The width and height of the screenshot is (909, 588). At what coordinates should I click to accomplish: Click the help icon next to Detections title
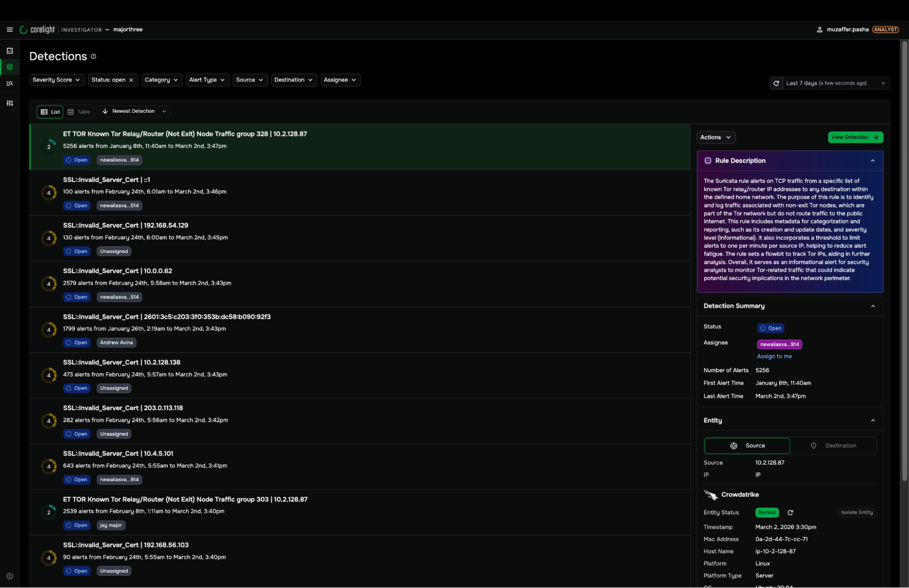(x=93, y=56)
